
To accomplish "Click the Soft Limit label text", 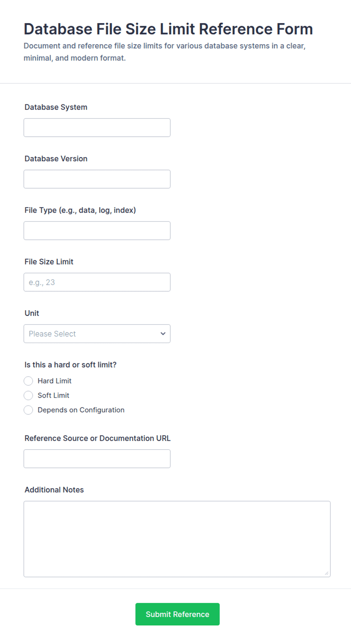I will (x=53, y=395).
